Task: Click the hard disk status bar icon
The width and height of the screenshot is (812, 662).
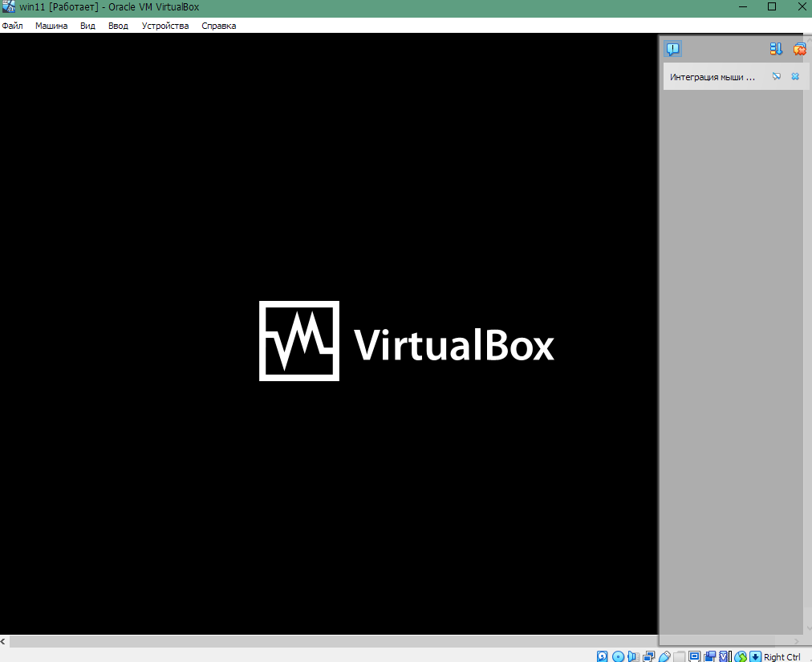Action: click(x=603, y=656)
